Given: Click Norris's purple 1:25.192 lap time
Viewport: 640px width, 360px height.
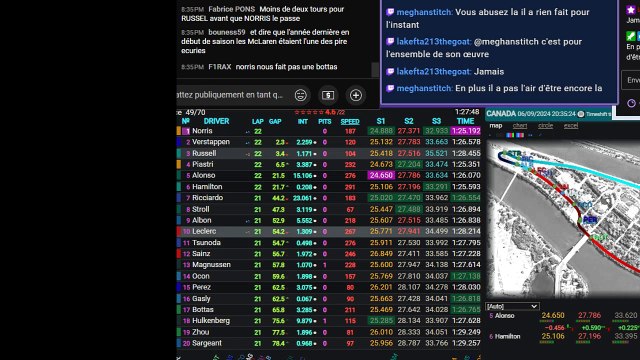Looking at the screenshot, I should pos(466,131).
